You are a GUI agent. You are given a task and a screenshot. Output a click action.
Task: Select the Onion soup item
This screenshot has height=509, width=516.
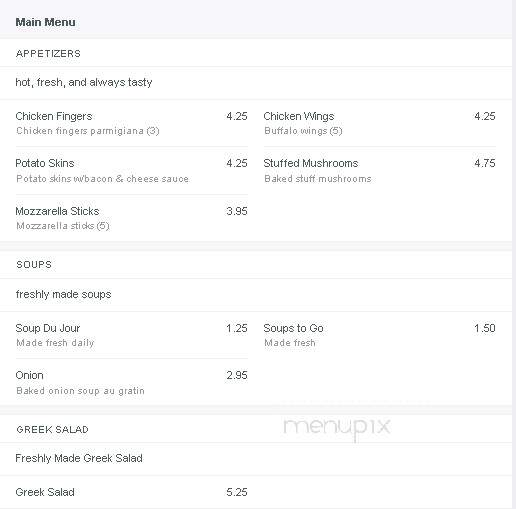click(29, 375)
